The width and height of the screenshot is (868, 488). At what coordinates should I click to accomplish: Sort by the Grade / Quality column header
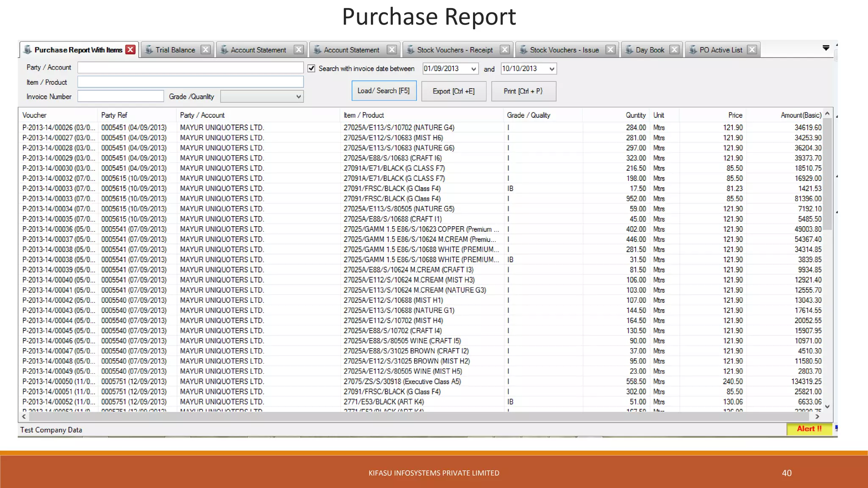[x=543, y=115]
